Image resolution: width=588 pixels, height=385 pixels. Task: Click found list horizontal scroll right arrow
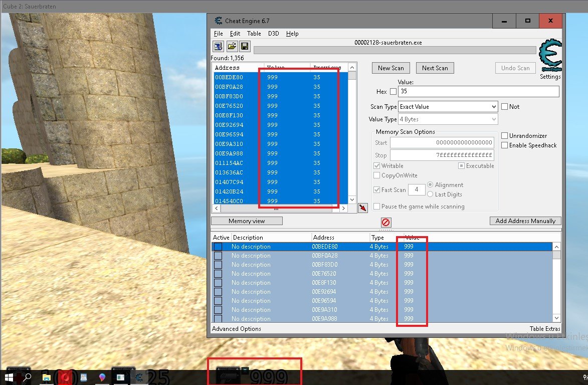click(343, 209)
